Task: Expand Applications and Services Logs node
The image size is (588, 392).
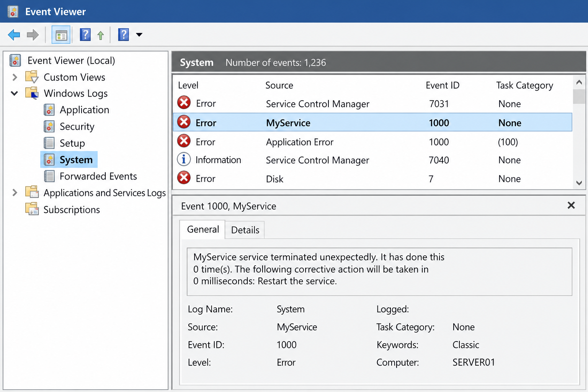Action: click(15, 193)
